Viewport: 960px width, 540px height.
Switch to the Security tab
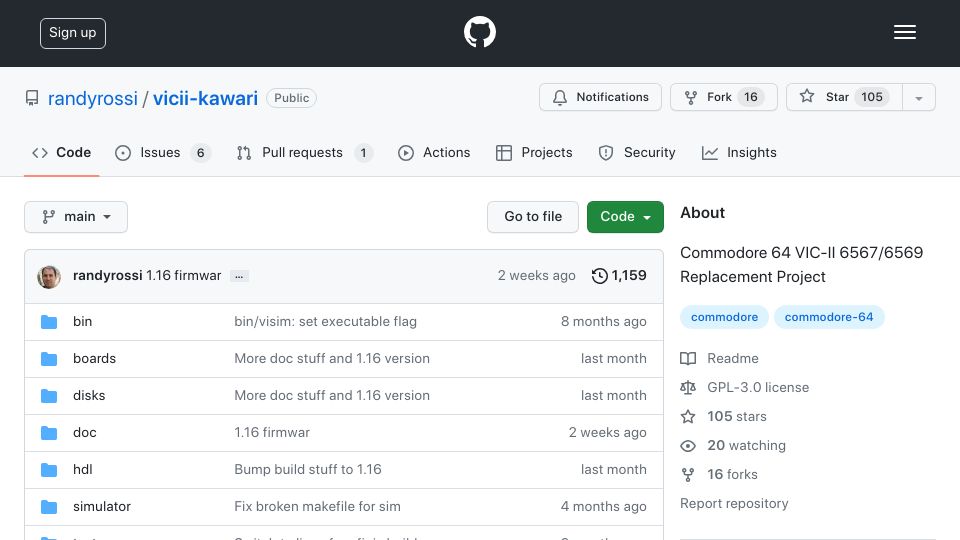click(637, 152)
